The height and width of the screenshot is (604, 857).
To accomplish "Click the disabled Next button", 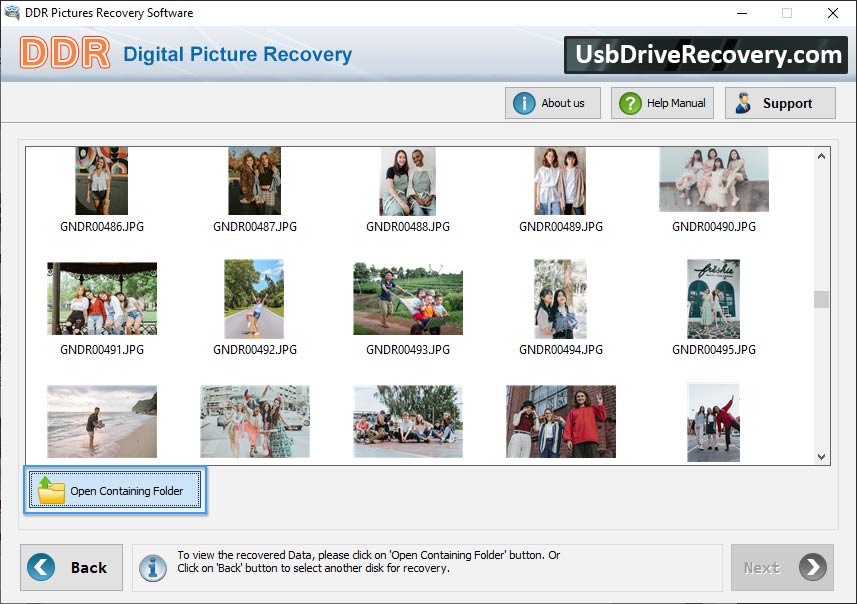I will (x=782, y=567).
